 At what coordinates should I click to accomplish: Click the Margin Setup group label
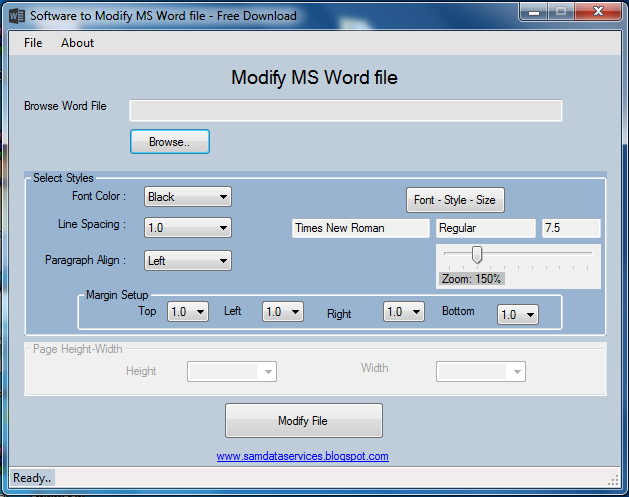[x=117, y=295]
